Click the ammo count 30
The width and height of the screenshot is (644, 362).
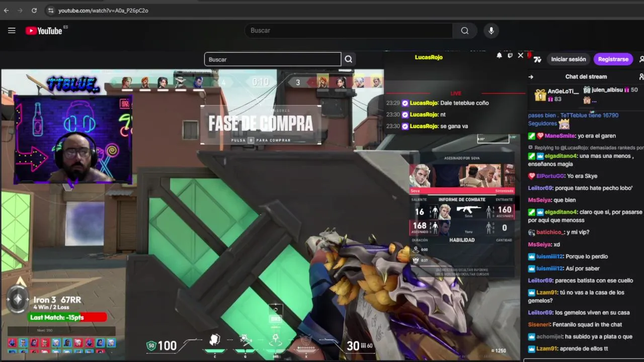point(353,346)
